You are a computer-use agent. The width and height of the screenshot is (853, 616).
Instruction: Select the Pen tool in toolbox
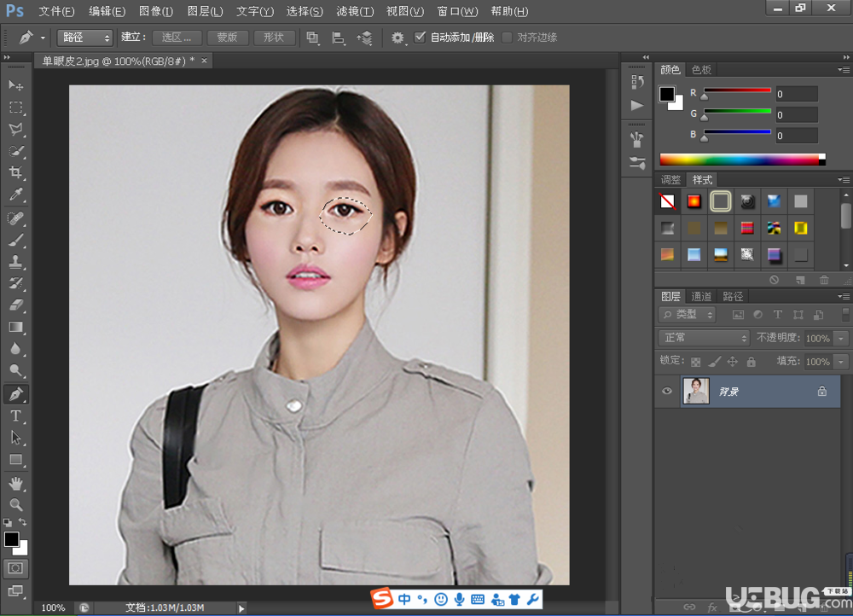click(15, 394)
